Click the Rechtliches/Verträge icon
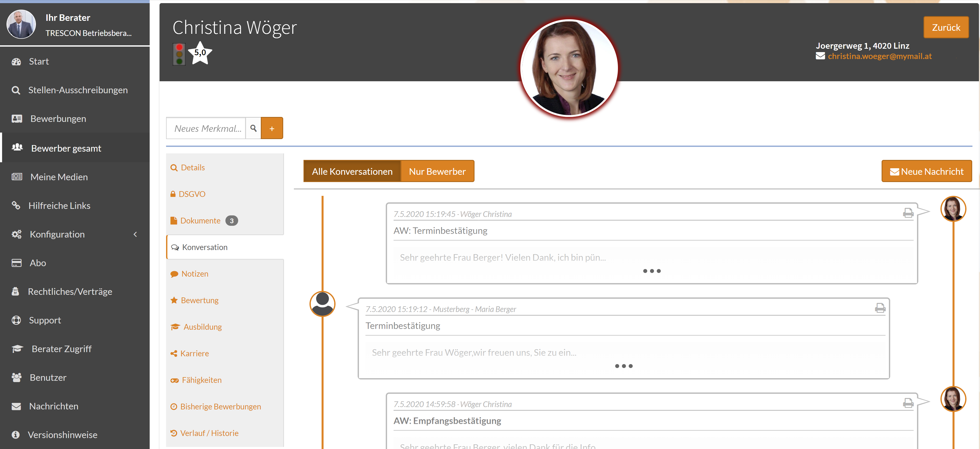The width and height of the screenshot is (980, 449). 16,291
